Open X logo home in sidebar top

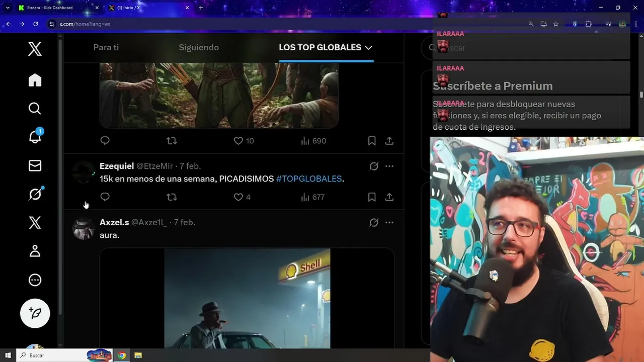point(35,49)
